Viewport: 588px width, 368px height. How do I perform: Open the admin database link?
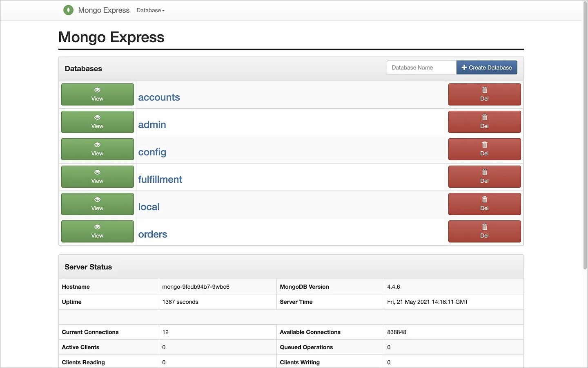coord(152,125)
